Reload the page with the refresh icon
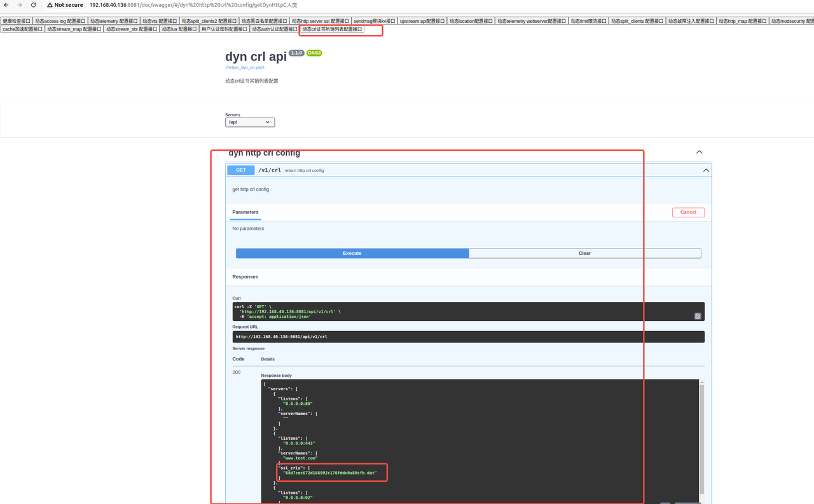The width and height of the screenshot is (814, 504). [34, 5]
